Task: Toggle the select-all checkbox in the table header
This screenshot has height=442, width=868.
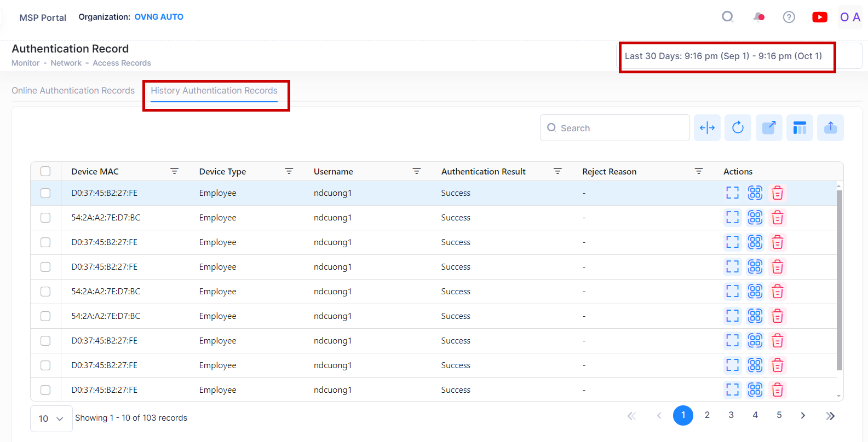Action: coord(45,171)
